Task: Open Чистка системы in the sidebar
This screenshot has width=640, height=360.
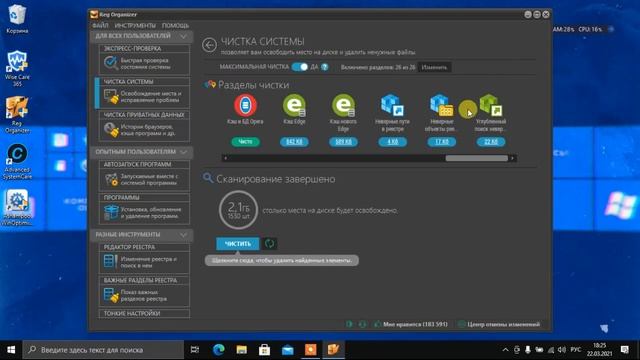Action: (x=144, y=93)
